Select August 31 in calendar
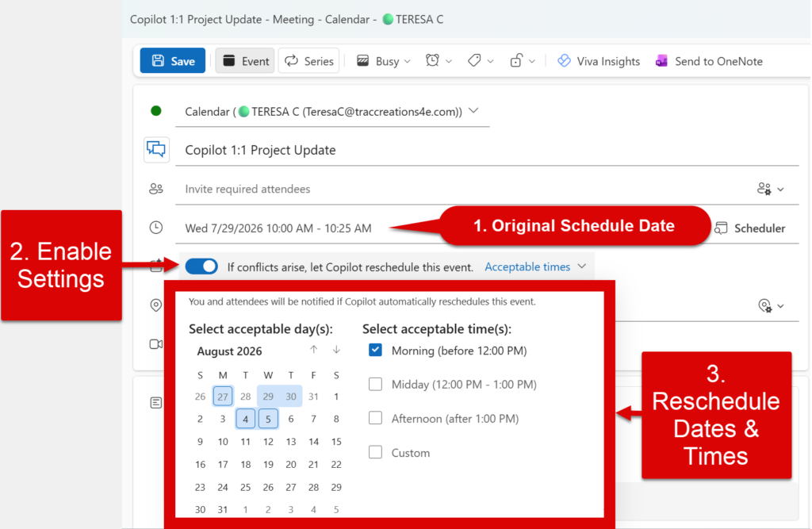This screenshot has height=529, width=812. [223, 509]
